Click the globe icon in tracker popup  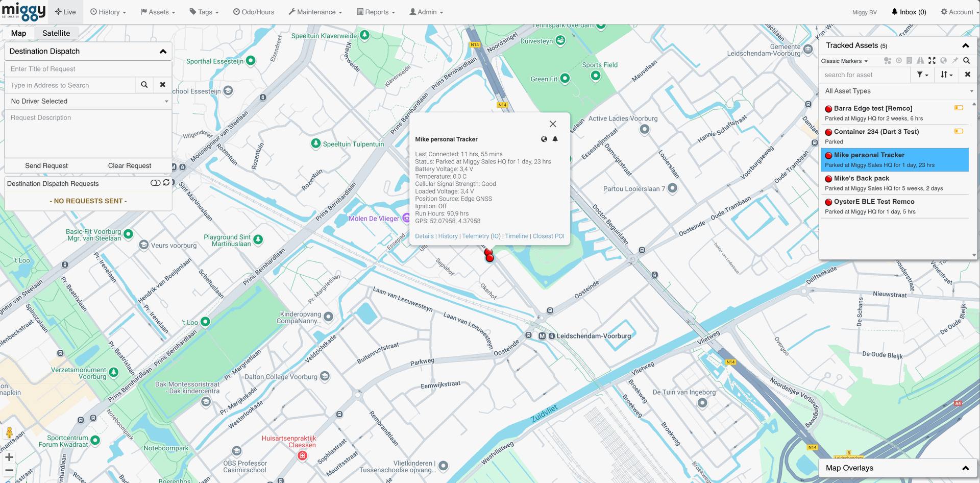point(544,139)
